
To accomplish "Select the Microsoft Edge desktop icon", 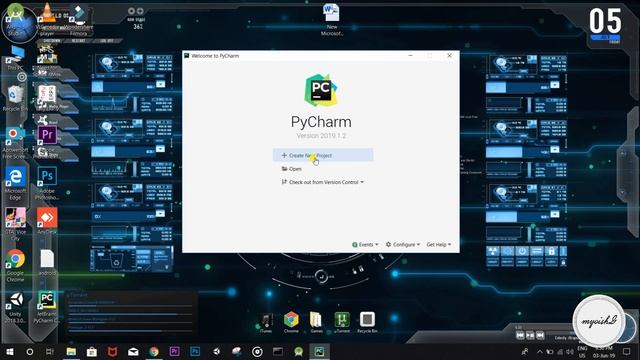I will (16, 183).
